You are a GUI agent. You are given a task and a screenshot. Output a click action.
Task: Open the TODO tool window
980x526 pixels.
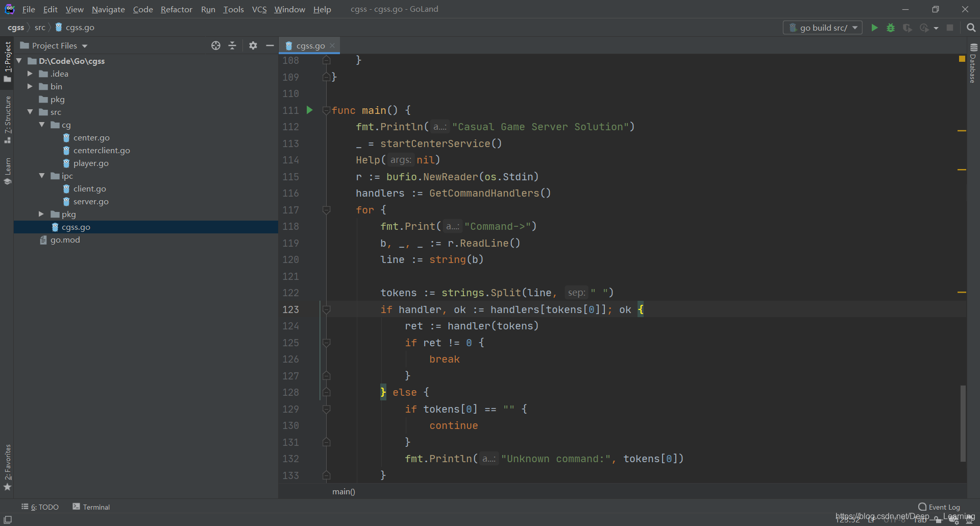(x=40, y=507)
